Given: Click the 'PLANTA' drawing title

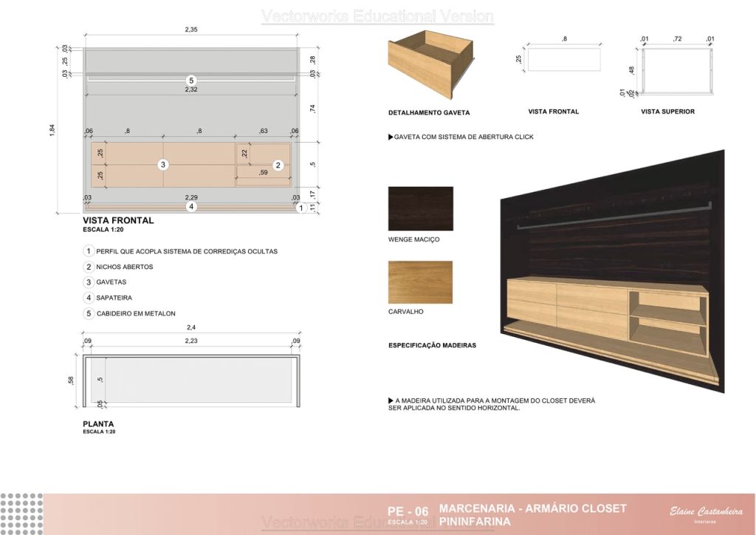Looking at the screenshot, I should [98, 424].
